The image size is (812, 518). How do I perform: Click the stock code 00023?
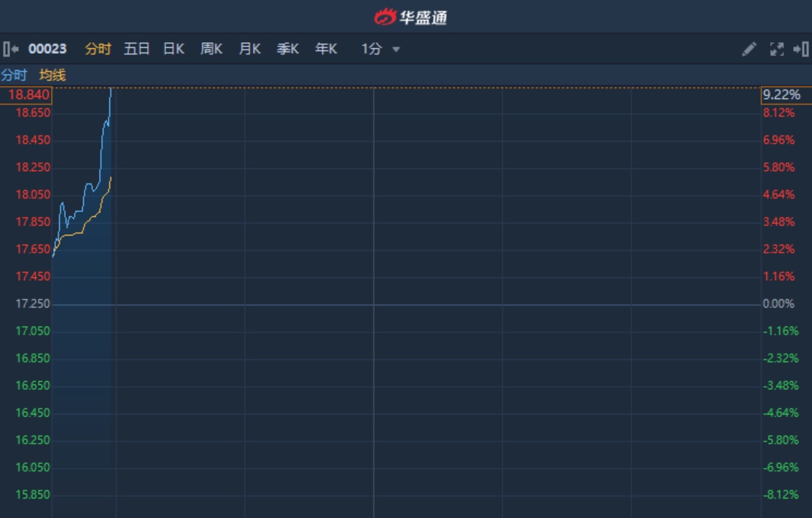[x=47, y=49]
